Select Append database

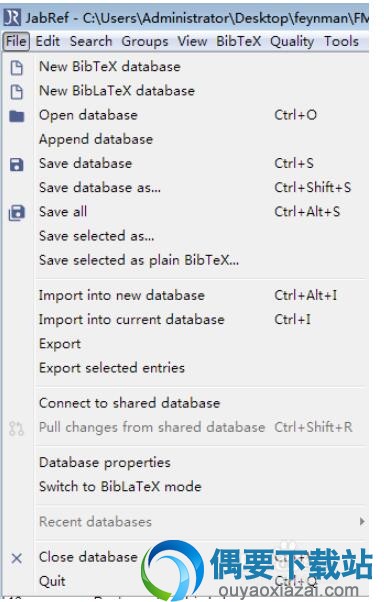click(96, 139)
